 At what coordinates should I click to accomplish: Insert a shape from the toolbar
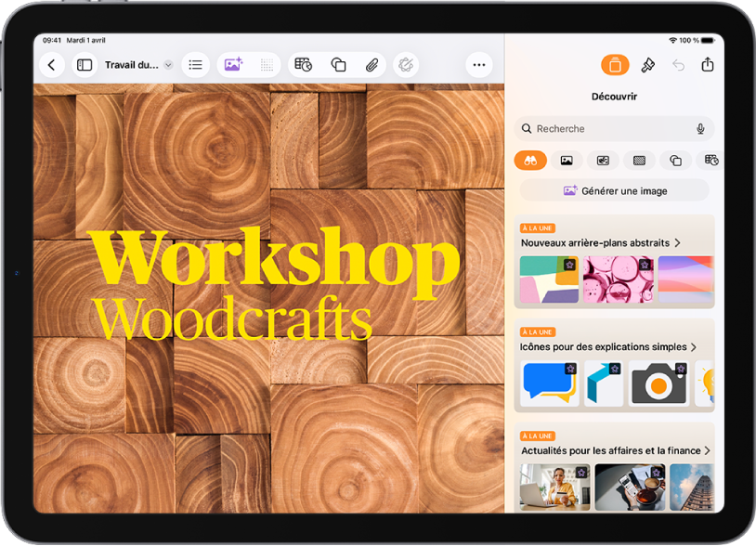(x=338, y=65)
